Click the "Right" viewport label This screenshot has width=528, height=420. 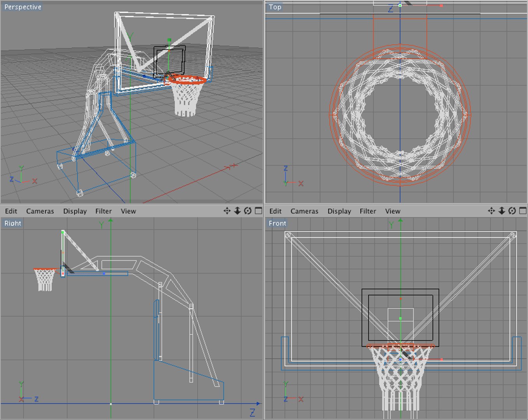(x=13, y=223)
